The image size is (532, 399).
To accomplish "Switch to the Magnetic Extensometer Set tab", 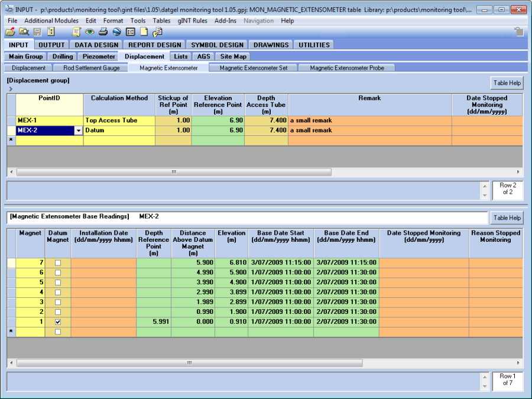I will pos(253,68).
